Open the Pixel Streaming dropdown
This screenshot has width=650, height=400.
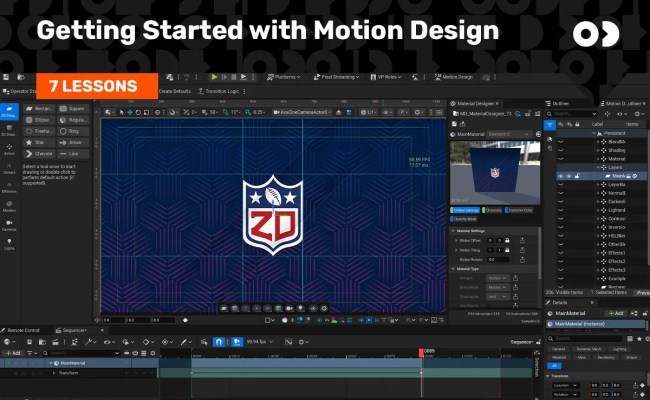336,77
